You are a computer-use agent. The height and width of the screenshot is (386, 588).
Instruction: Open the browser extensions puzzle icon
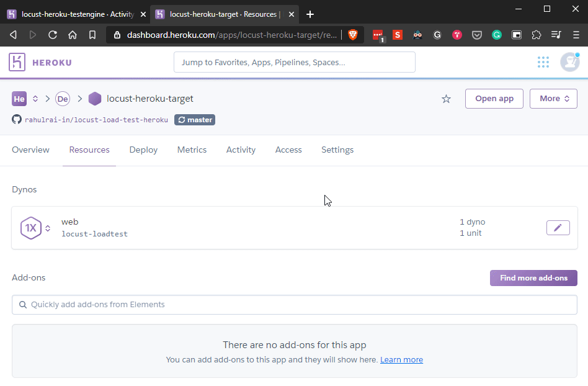coord(537,35)
